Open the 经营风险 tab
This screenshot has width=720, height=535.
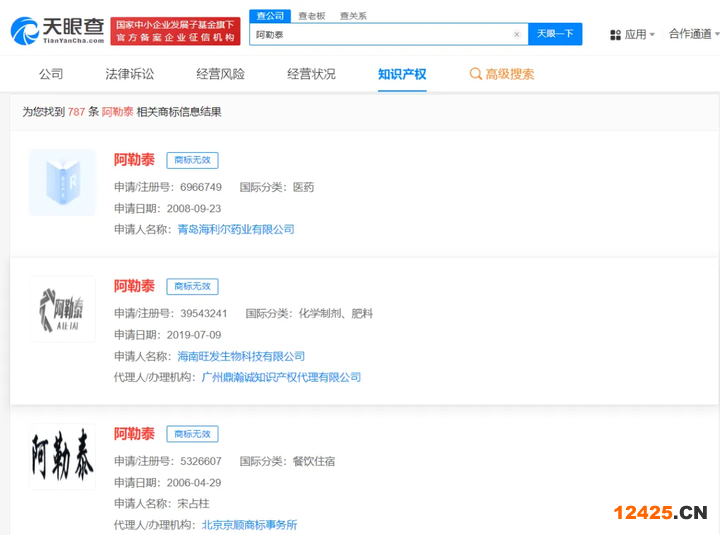click(x=220, y=74)
